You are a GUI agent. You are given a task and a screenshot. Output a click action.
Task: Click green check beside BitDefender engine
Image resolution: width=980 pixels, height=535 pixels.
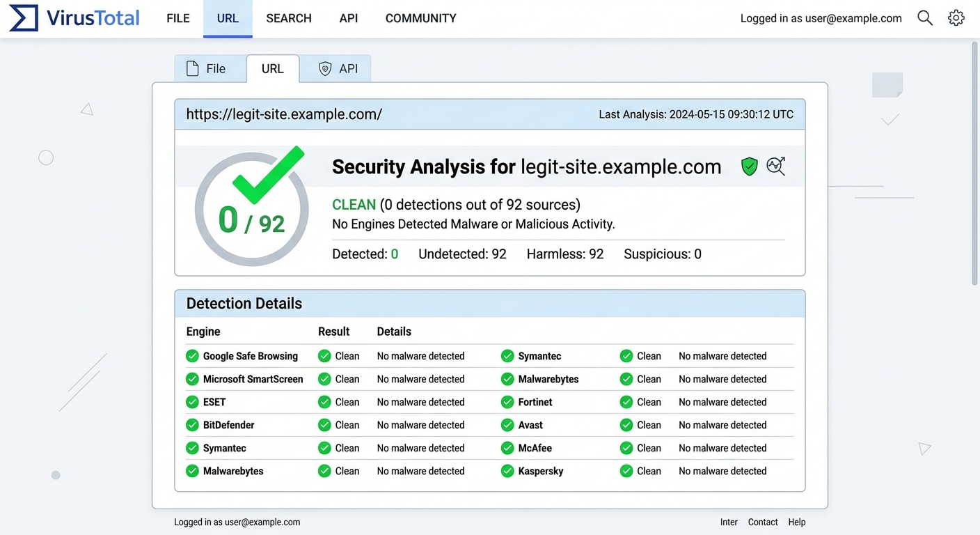pyautogui.click(x=192, y=425)
